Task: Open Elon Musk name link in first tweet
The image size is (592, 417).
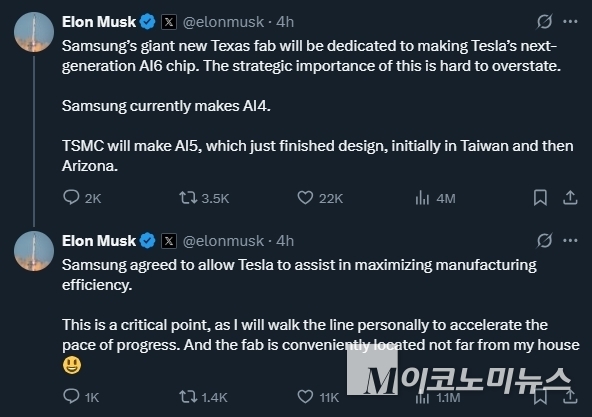Action: 99,22
